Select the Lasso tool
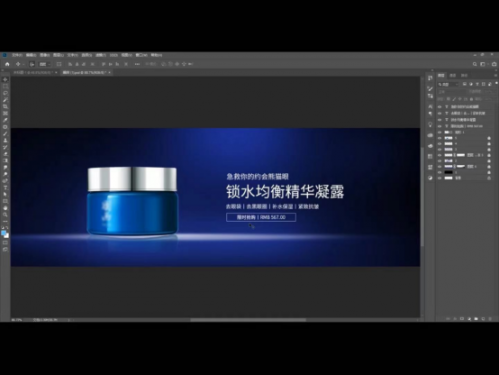The image size is (499, 375). point(5,93)
